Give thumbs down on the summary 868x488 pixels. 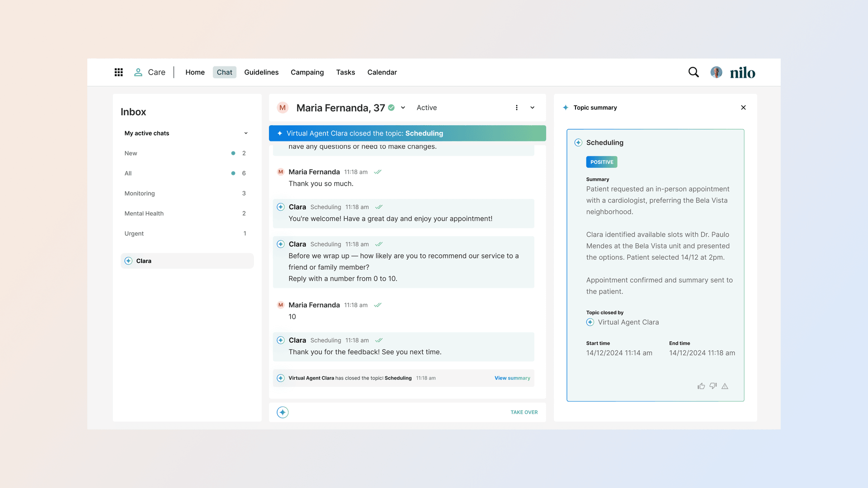713,386
